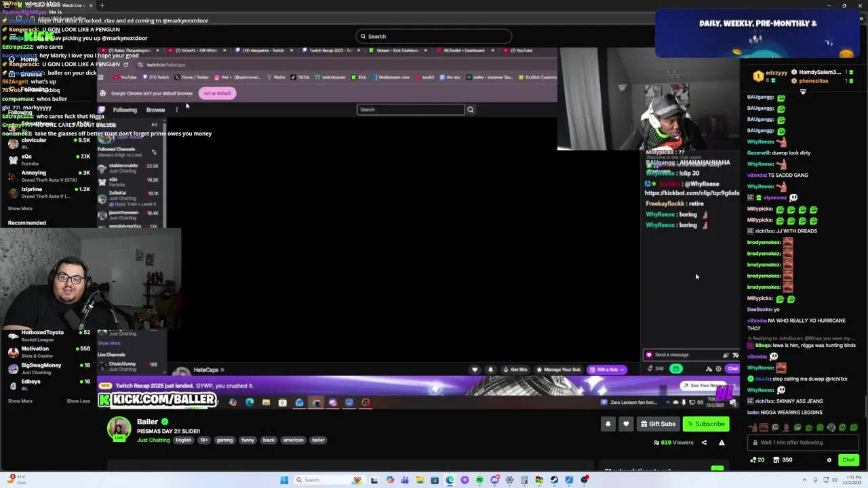Click the report warning triangle icon
The height and width of the screenshot is (488, 868).
[722, 443]
